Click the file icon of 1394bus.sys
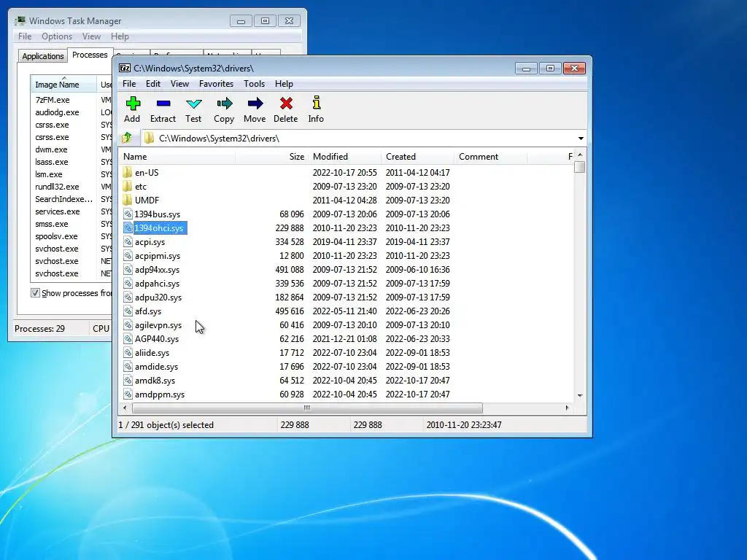The height and width of the screenshot is (560, 747). coord(128,214)
